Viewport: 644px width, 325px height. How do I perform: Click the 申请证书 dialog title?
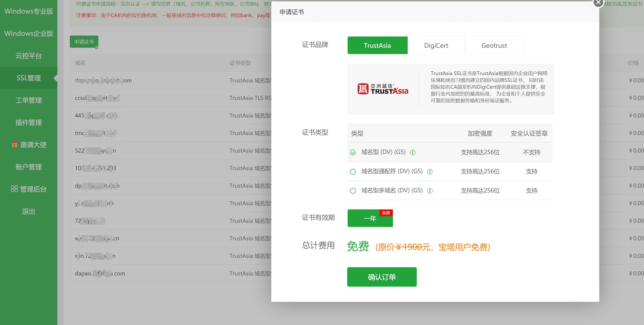[x=291, y=12]
